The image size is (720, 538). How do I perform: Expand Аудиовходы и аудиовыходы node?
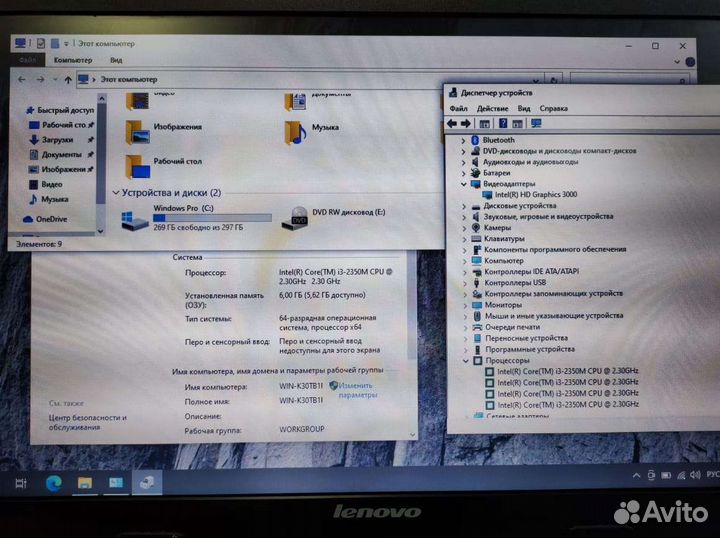pos(463,163)
